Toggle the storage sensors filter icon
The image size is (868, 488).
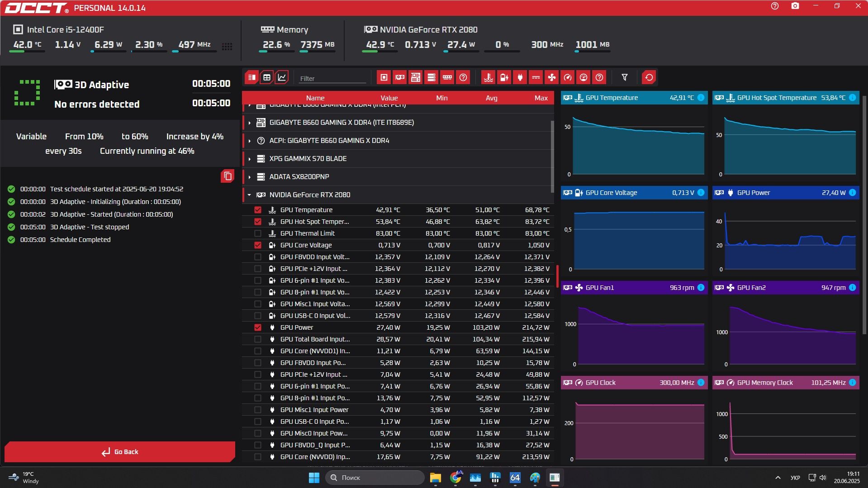click(432, 77)
